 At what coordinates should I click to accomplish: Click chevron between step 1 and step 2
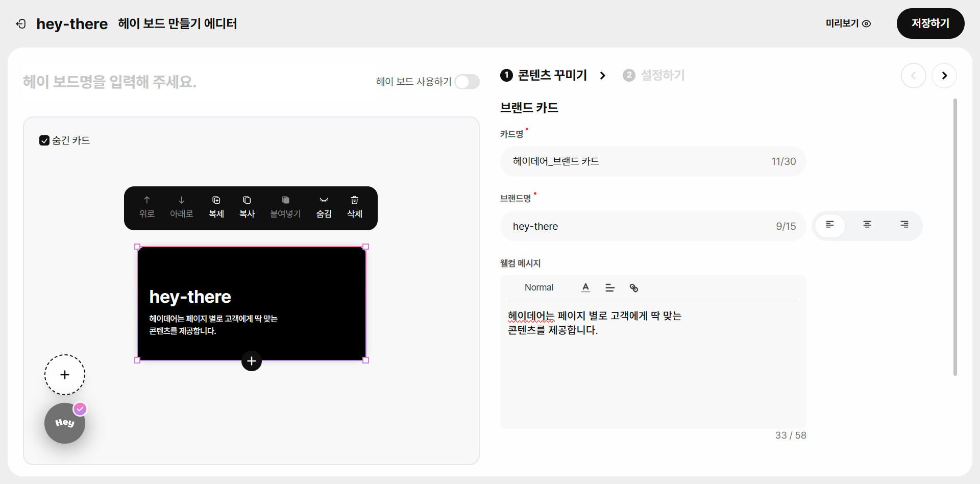coord(603,76)
